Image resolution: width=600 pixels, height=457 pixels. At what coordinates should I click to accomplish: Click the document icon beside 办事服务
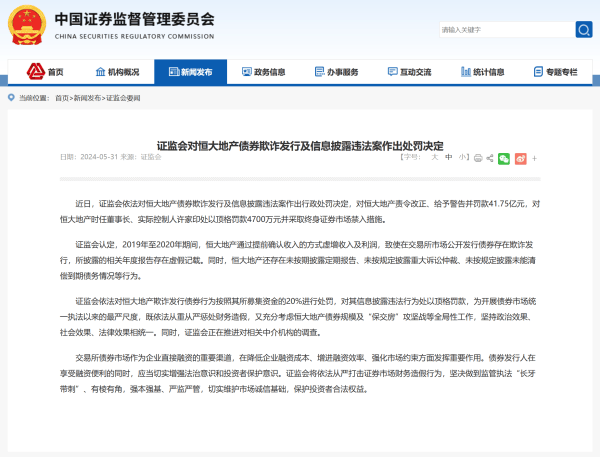320,72
